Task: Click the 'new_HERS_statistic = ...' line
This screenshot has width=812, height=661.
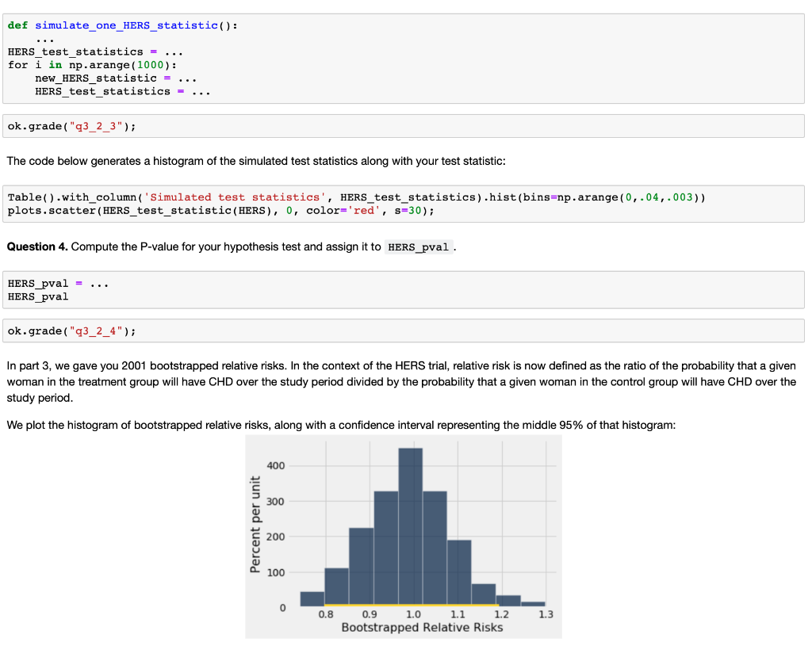Action: point(116,78)
